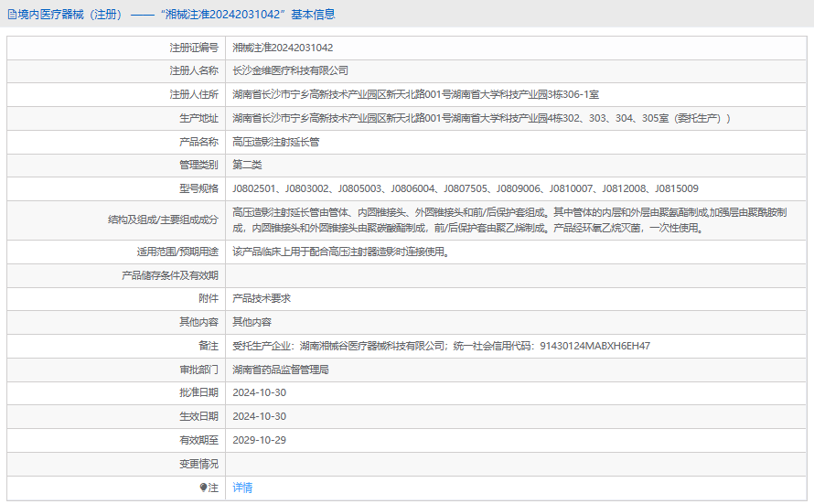Click the 批准日期 value 2024-10-30
The height and width of the screenshot is (504, 814).
pyautogui.click(x=259, y=392)
